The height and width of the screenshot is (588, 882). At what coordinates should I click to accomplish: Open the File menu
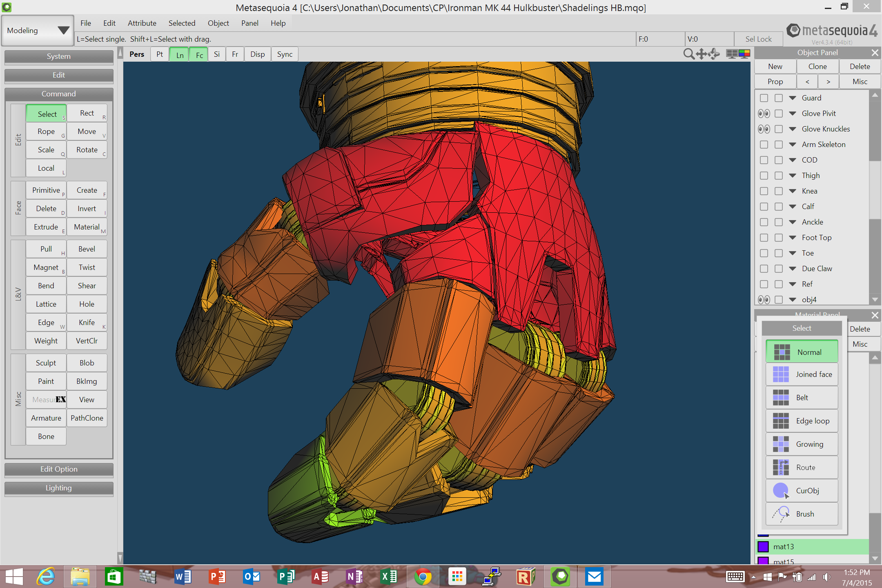point(86,23)
